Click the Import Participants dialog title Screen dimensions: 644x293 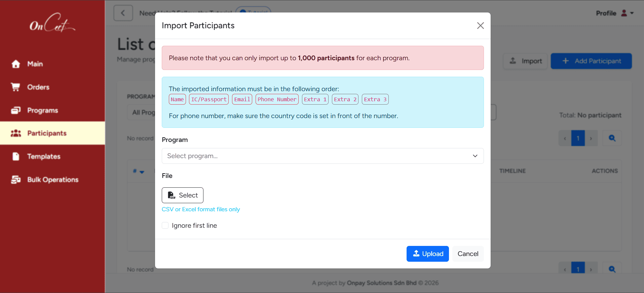tap(198, 26)
